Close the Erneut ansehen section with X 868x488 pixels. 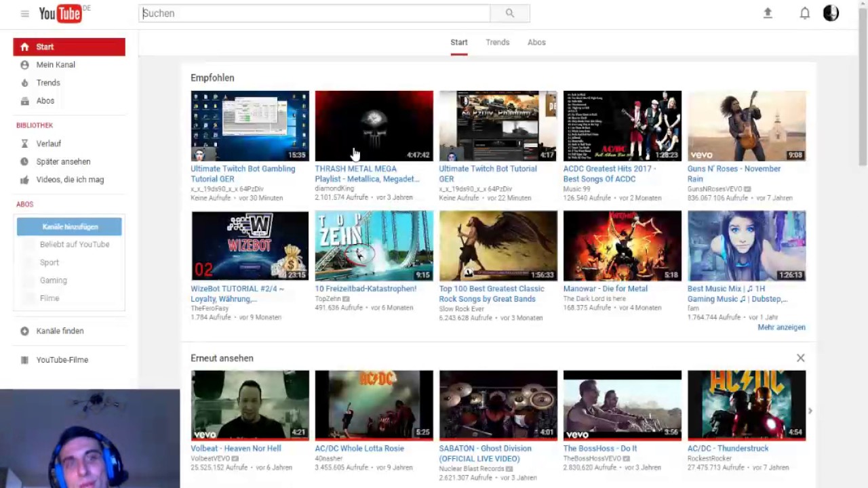[800, 358]
